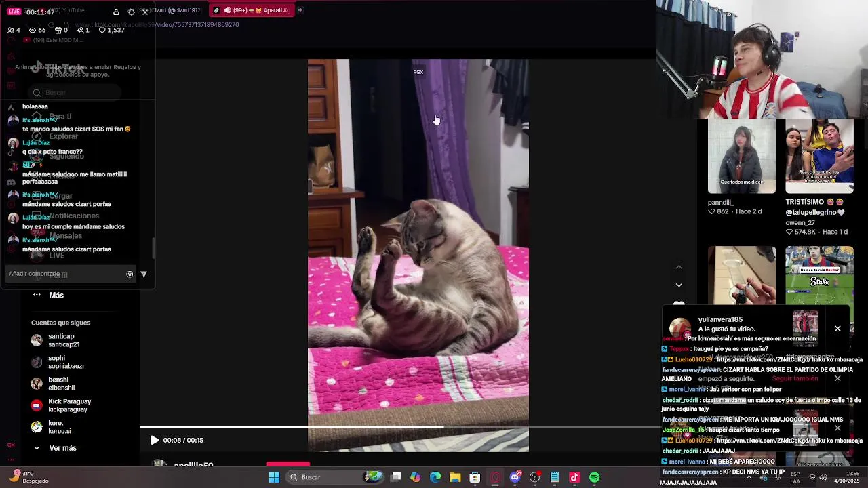The width and height of the screenshot is (868, 488).
Task: Click the viewers eye count icon
Action: 32,30
